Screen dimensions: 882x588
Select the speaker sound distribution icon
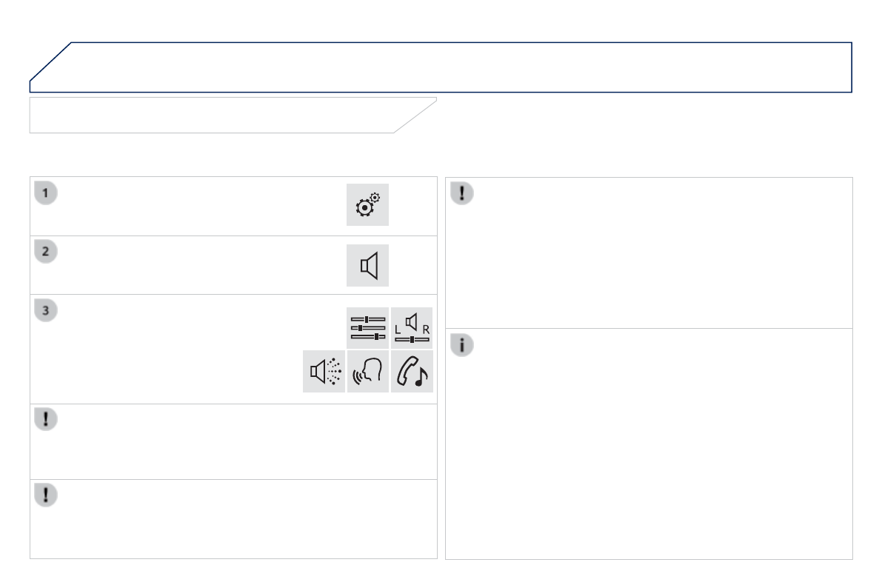pyautogui.click(x=324, y=372)
